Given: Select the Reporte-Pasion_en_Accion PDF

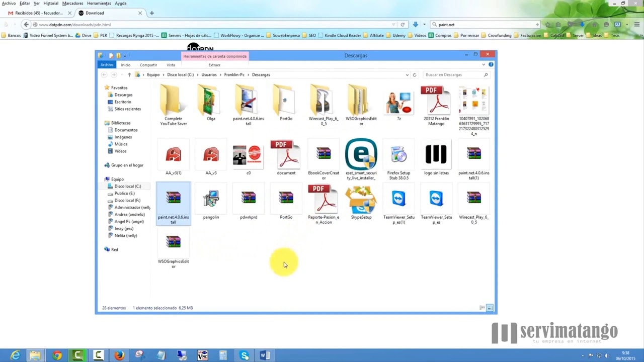Looking at the screenshot, I should click(x=324, y=205).
